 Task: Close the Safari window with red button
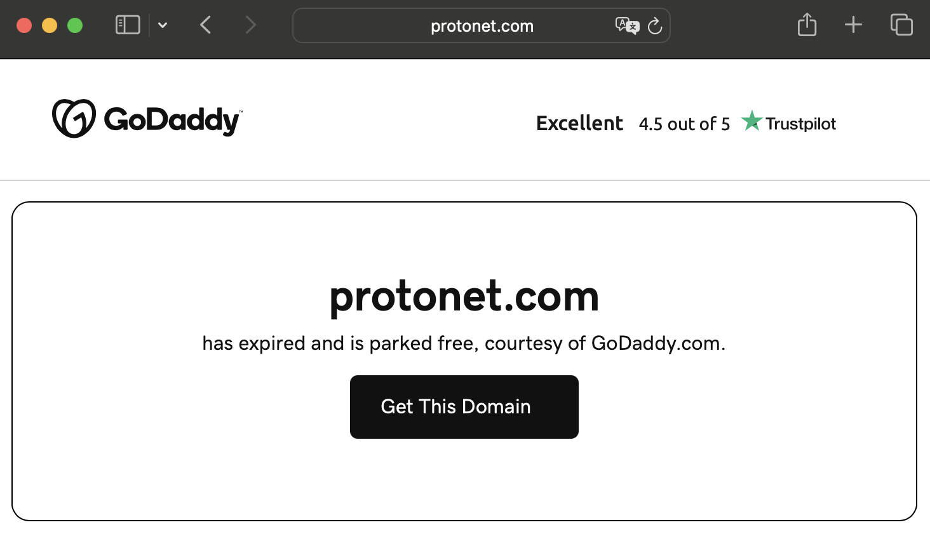click(24, 25)
